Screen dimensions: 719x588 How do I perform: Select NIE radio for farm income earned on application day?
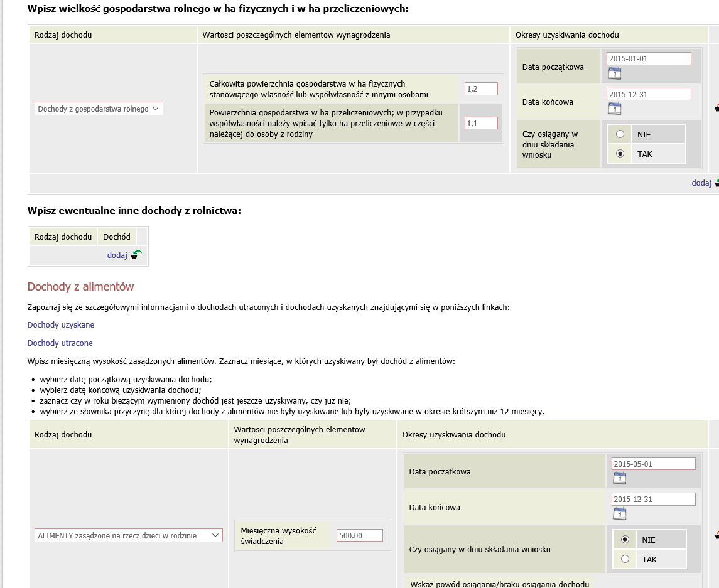(x=620, y=134)
